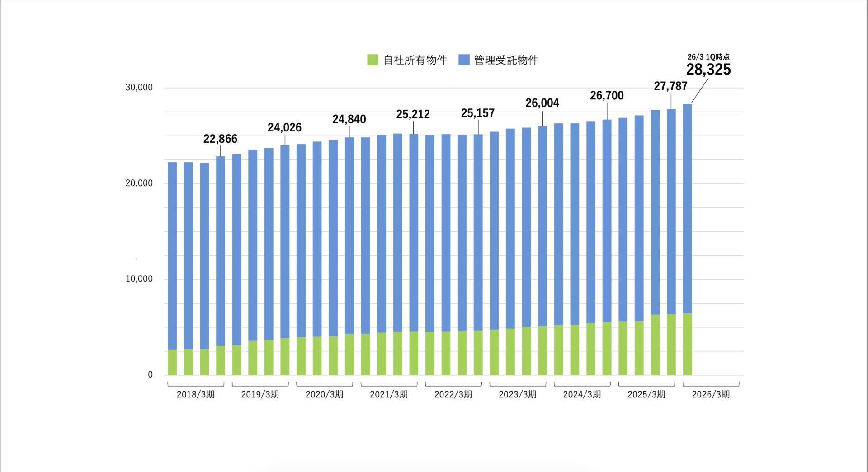Click the blue 管理受託物件 legend swatch
The width and height of the screenshot is (868, 472).
[464, 60]
